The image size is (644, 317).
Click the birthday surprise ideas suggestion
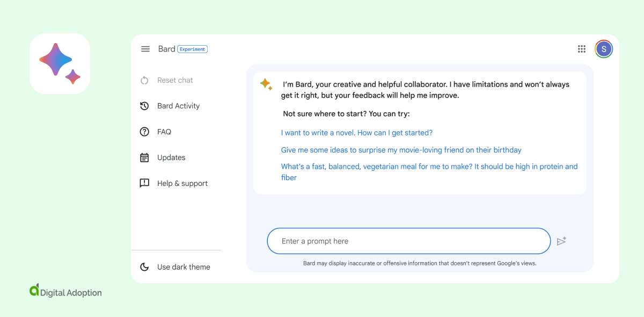401,150
